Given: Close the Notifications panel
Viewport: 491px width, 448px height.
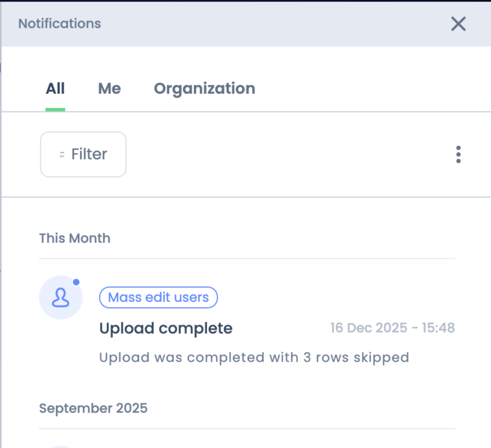Looking at the screenshot, I should (x=458, y=24).
